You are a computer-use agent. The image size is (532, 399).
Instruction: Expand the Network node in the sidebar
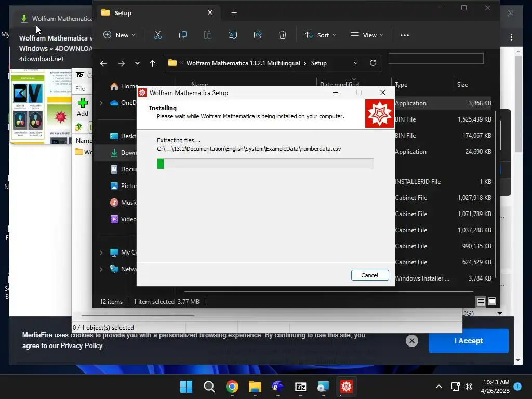point(101,269)
